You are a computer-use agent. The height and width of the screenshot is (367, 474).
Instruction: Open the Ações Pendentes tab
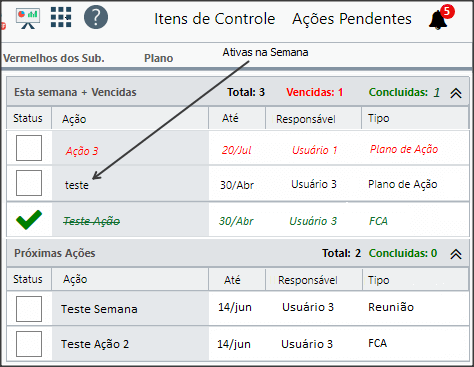click(x=352, y=19)
